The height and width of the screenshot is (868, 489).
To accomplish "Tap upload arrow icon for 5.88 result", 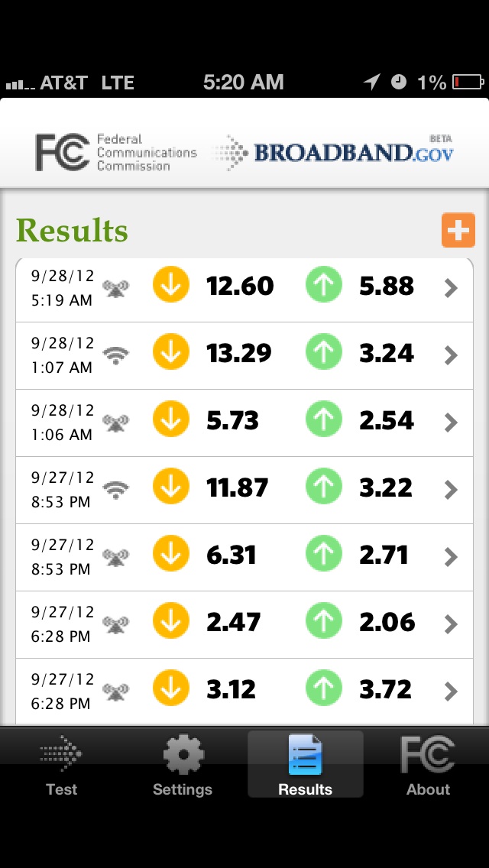I will (x=324, y=284).
